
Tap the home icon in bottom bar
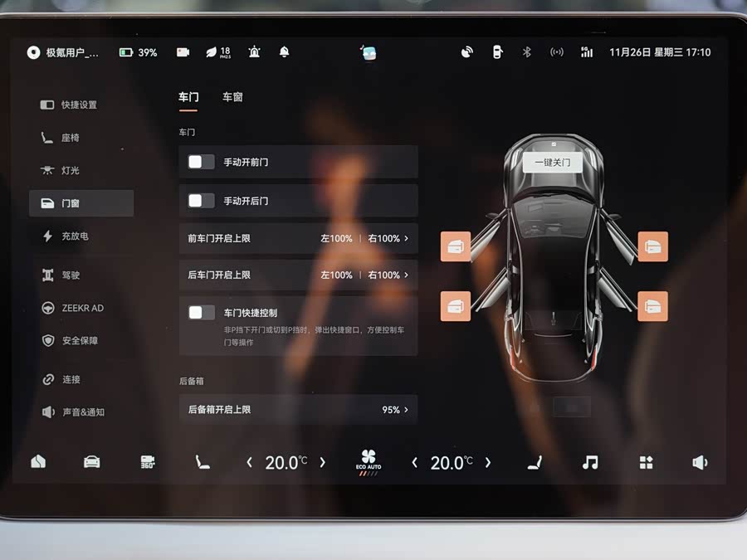click(x=38, y=462)
